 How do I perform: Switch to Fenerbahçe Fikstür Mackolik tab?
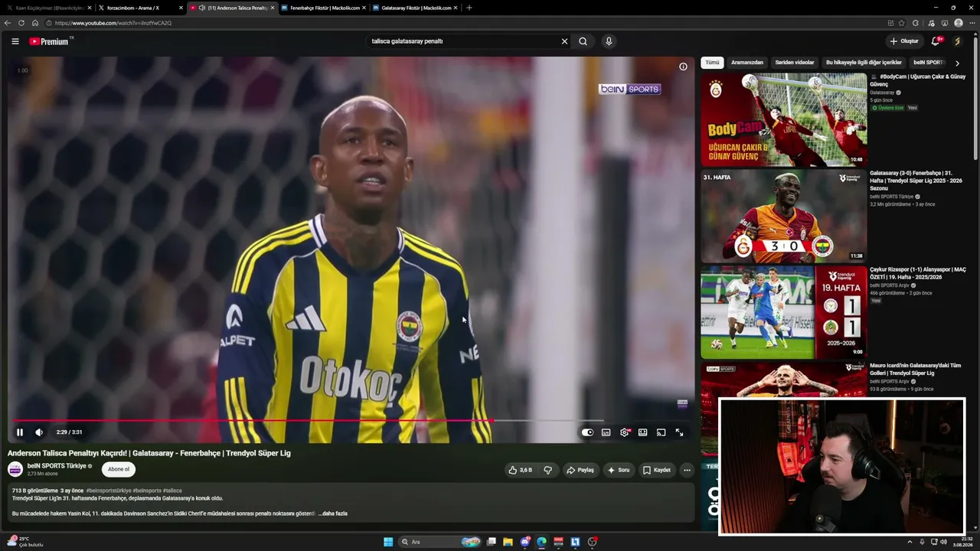322,8
